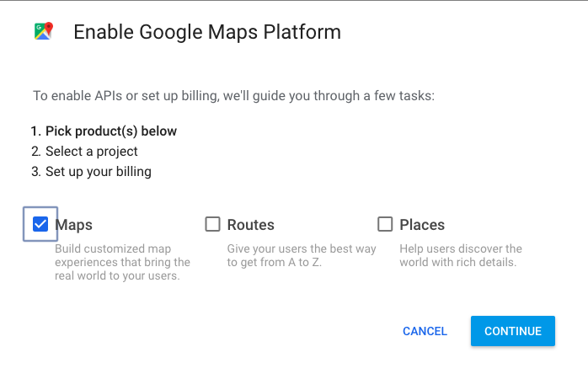Select the Places product label

(422, 225)
